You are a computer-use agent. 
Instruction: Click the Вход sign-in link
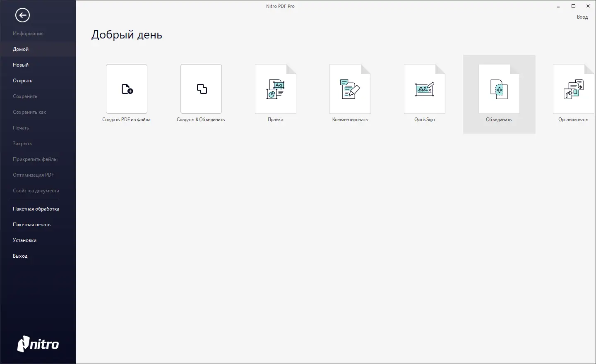click(582, 17)
